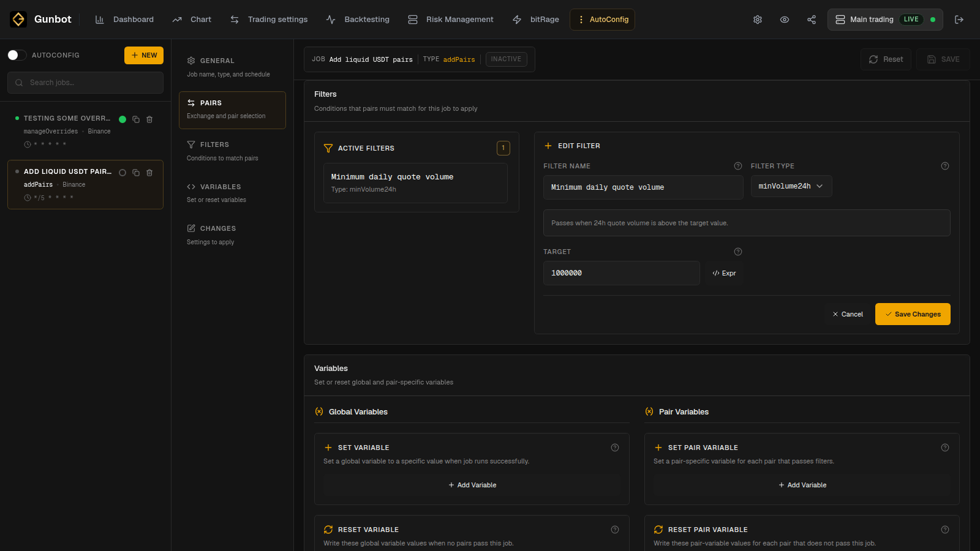Image resolution: width=980 pixels, height=551 pixels.
Task: Click the help icon next to Target
Action: 738,252
